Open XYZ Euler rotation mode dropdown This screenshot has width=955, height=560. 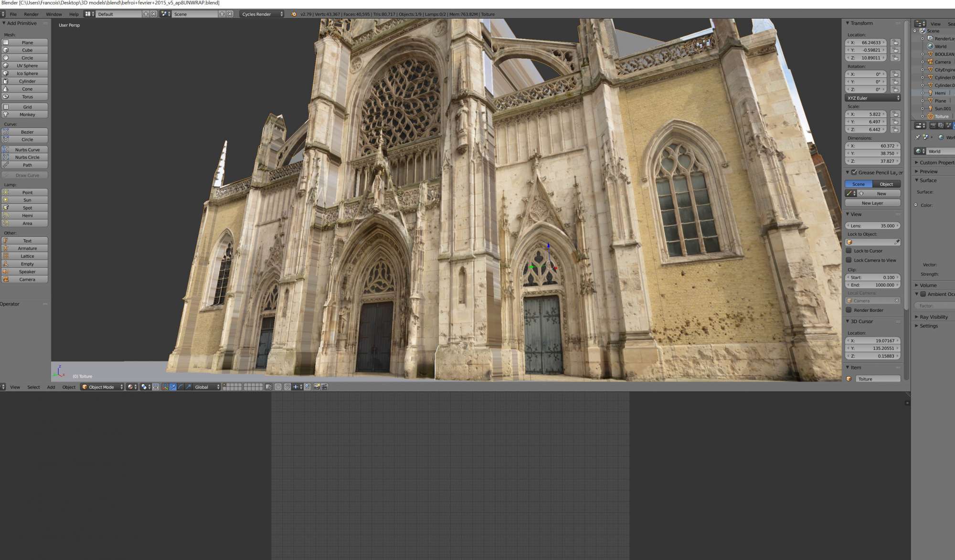pos(873,98)
